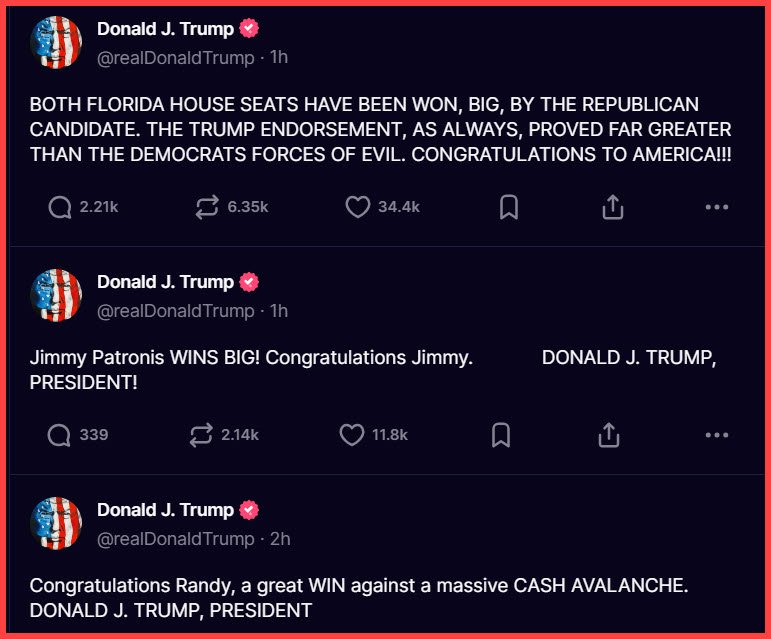
Task: Reply to the Jimmy Patronis post
Action: point(60,435)
